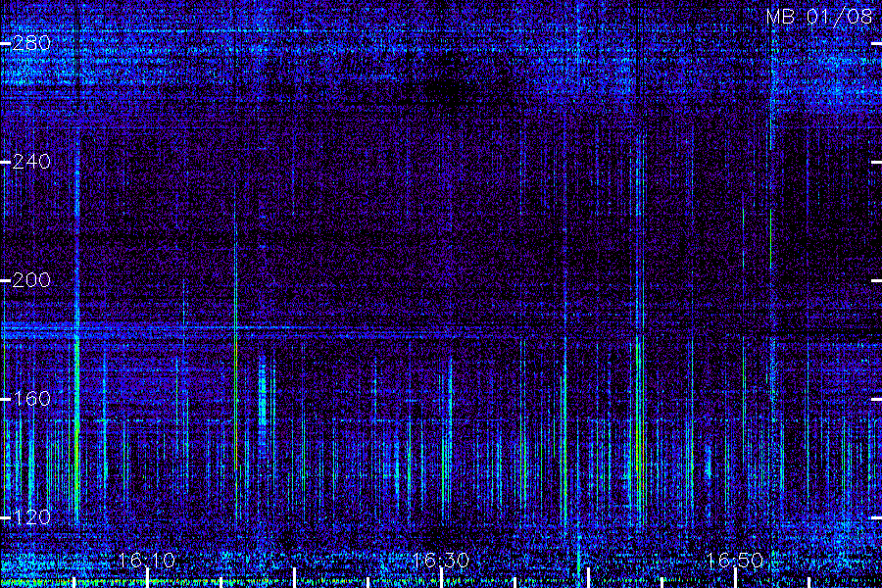The image size is (882, 588).
Task: Click the 200 frequency axis label
Action: (x=31, y=280)
